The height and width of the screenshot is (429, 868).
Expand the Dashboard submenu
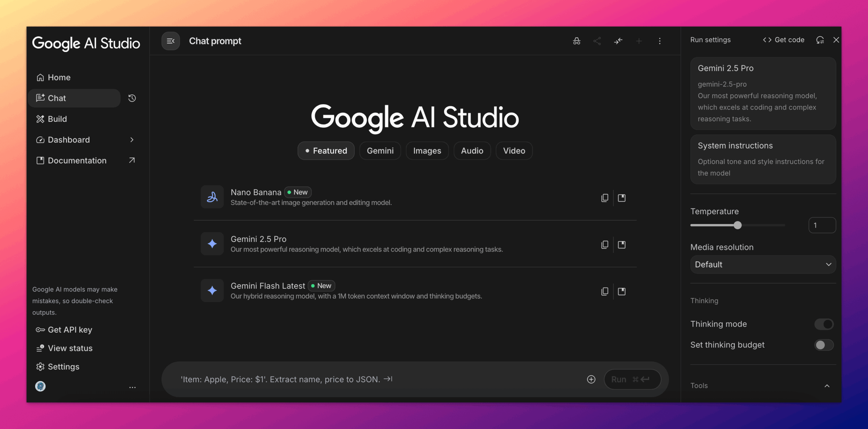[x=132, y=139]
